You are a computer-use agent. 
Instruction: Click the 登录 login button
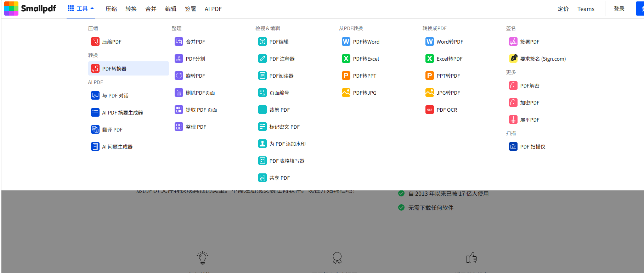pyautogui.click(x=619, y=9)
